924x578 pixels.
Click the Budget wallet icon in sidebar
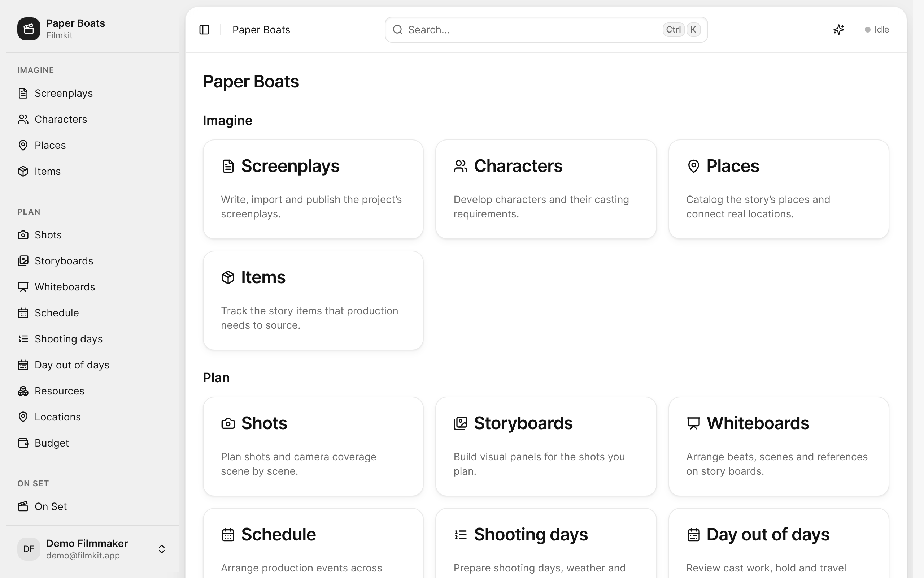23,443
